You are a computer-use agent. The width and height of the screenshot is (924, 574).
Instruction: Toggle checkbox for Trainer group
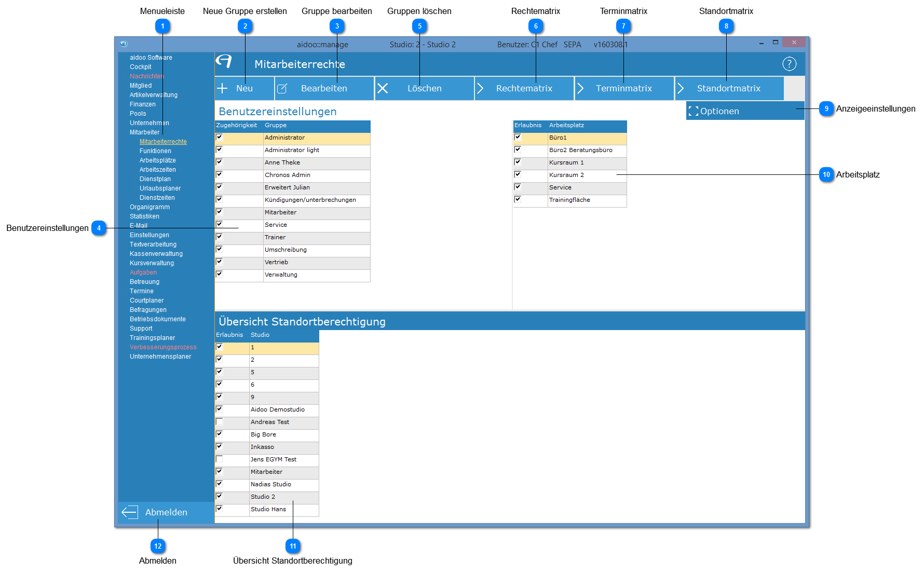pyautogui.click(x=219, y=237)
